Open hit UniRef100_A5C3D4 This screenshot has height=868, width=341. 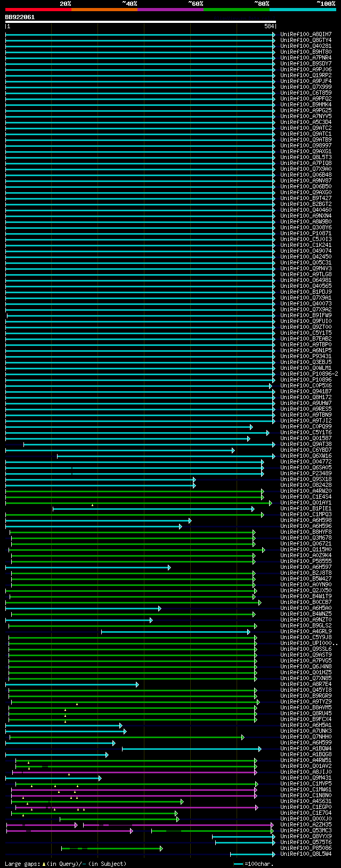pos(306,122)
